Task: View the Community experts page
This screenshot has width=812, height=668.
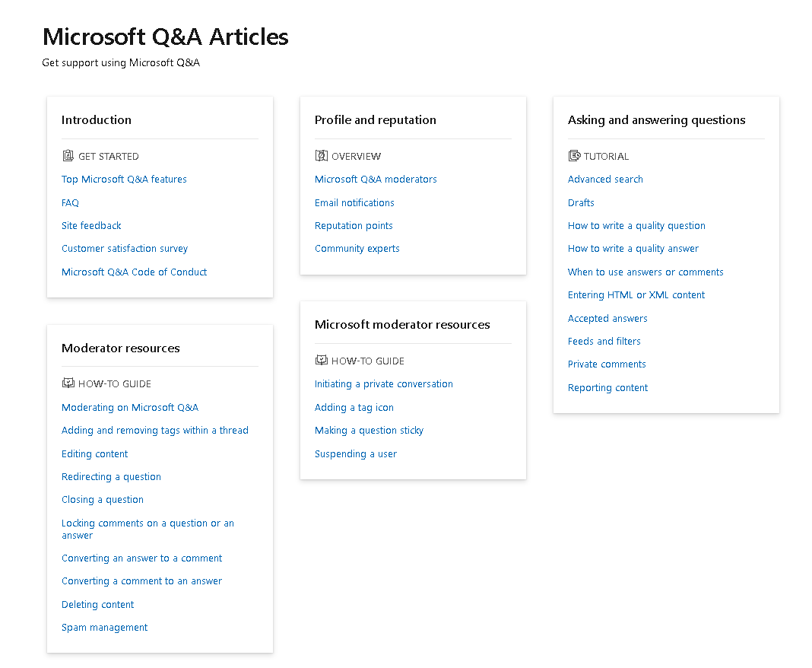Action: [x=357, y=249]
